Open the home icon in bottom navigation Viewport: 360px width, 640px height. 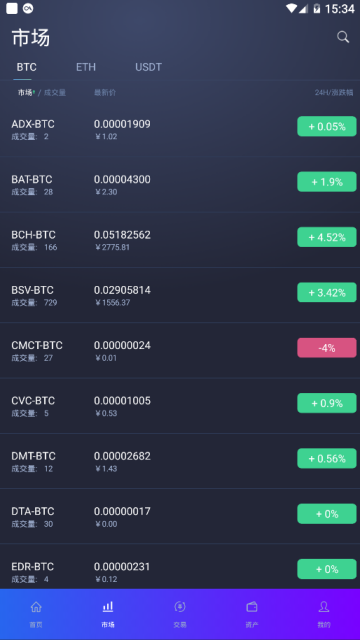pos(36,607)
